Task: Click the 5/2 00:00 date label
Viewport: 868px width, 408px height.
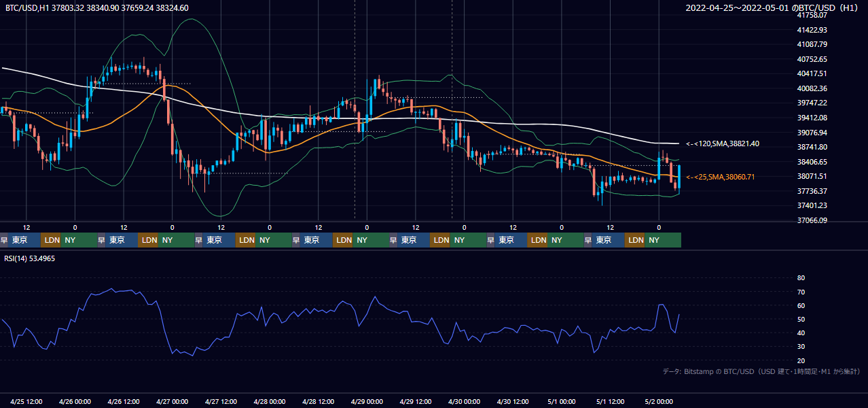Action: coord(659,401)
